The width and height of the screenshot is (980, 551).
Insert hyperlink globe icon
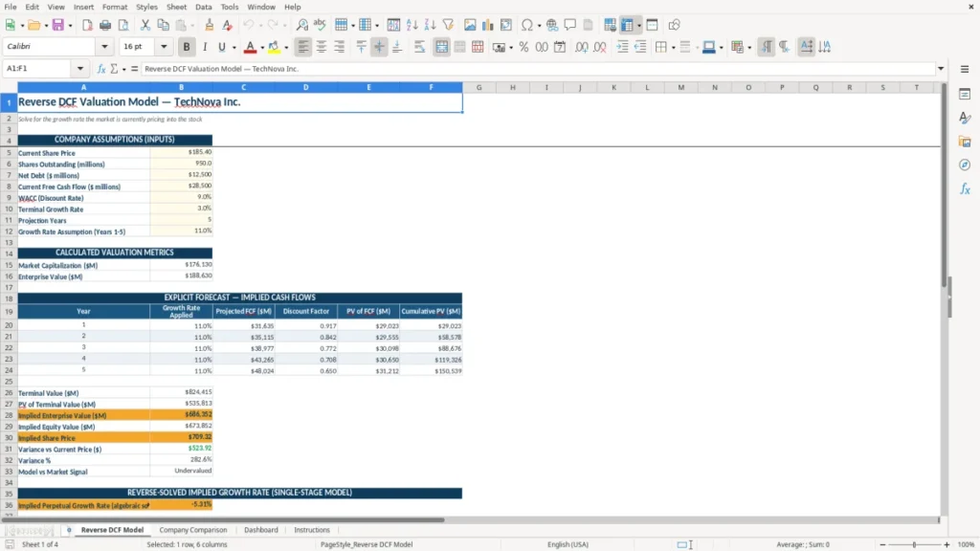[552, 25]
